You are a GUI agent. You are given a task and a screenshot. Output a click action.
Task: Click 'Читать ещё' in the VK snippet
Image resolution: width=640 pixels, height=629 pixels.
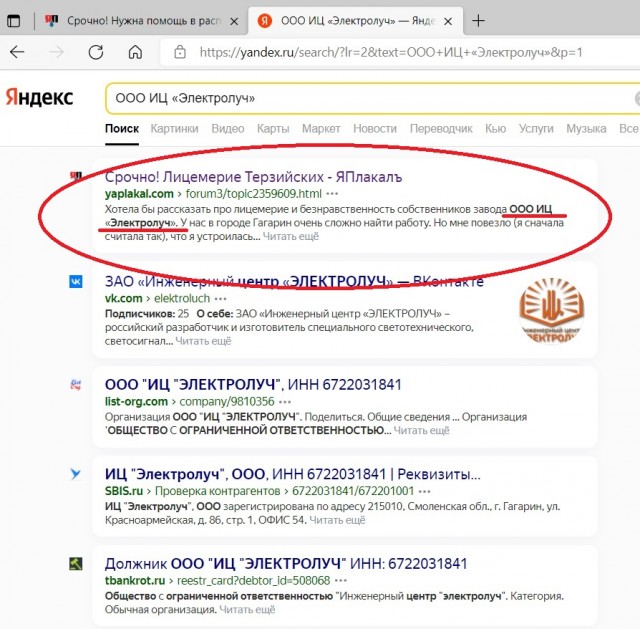point(203,341)
